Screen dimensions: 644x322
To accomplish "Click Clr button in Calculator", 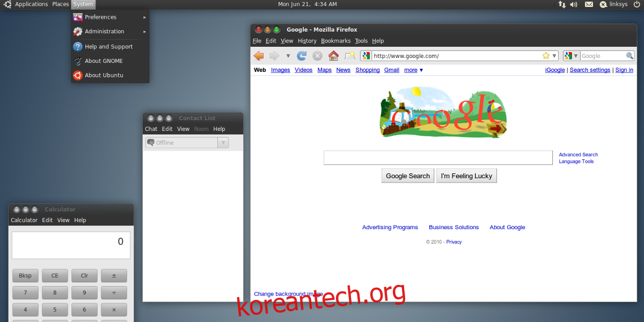I will click(84, 276).
